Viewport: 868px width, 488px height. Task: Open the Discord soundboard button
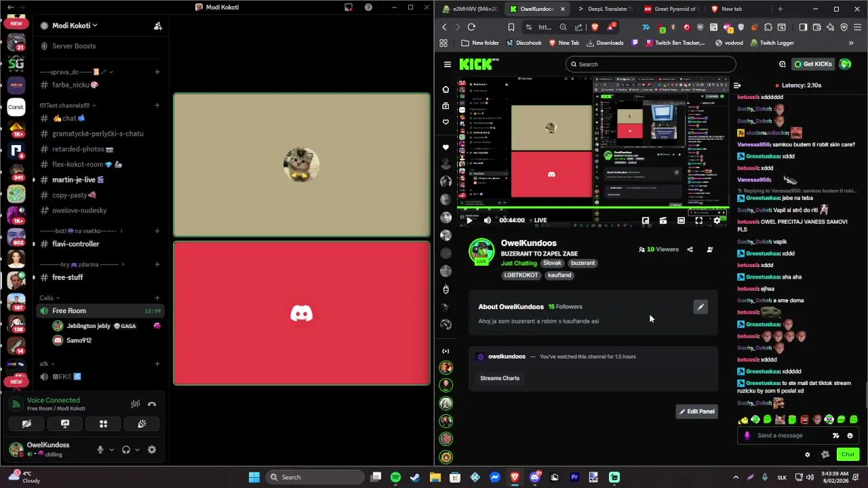point(142,424)
